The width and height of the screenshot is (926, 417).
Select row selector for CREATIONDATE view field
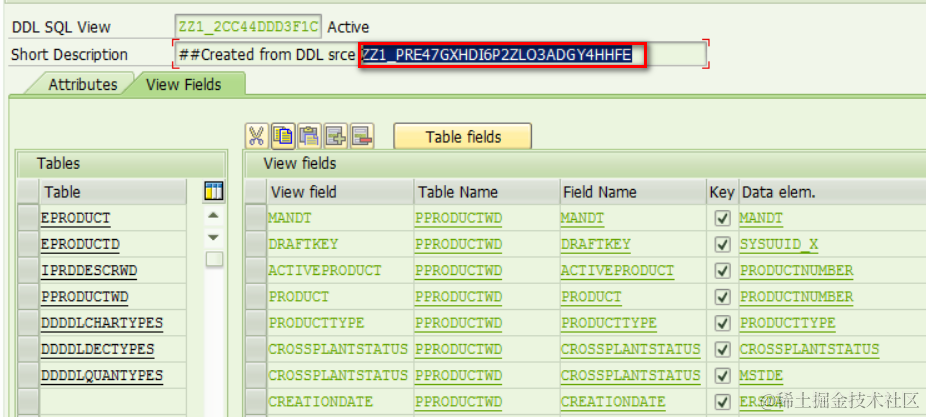coord(256,402)
